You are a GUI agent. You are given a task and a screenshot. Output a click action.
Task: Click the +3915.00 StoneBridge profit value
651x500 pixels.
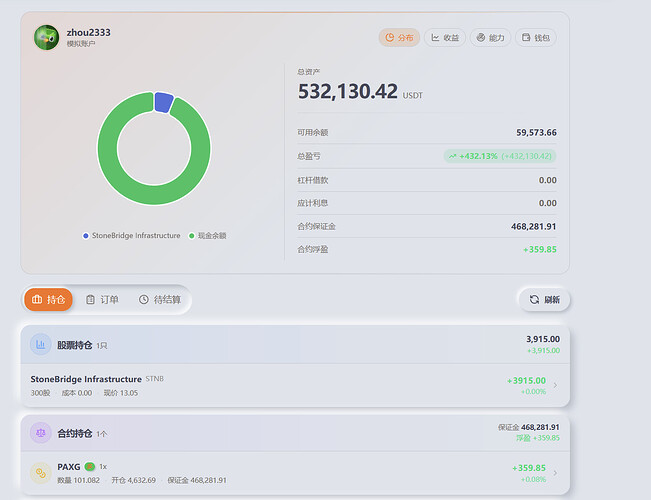click(526, 380)
